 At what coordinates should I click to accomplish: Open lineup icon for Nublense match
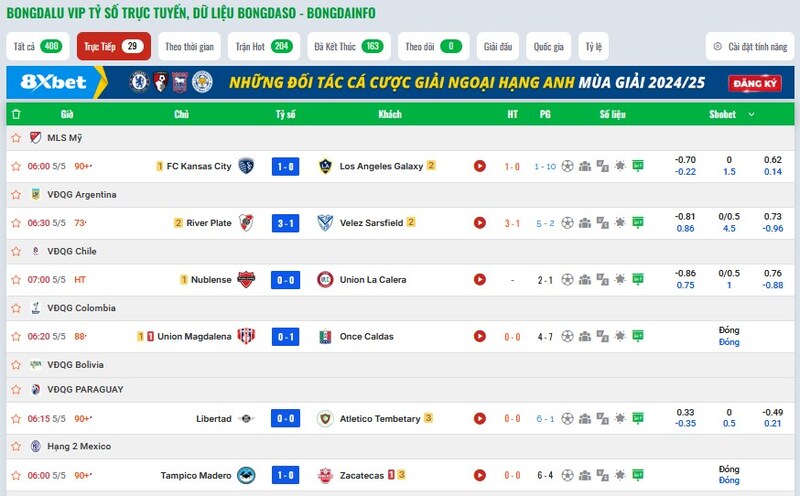click(585, 280)
